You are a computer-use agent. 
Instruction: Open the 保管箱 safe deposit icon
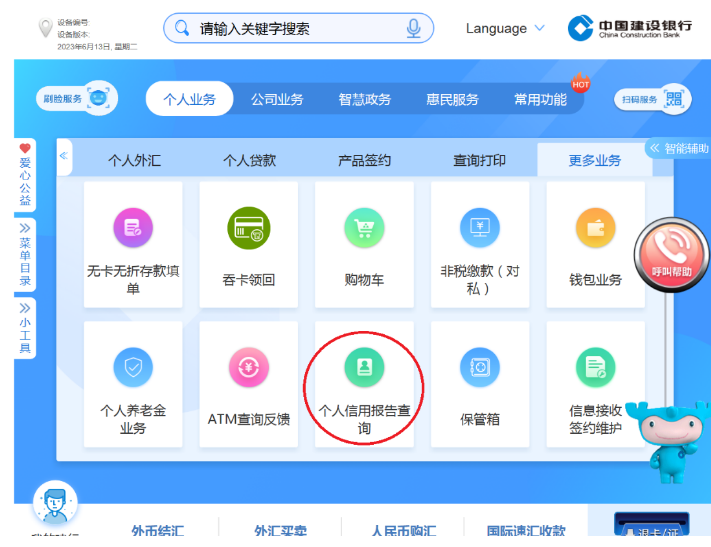tap(479, 368)
